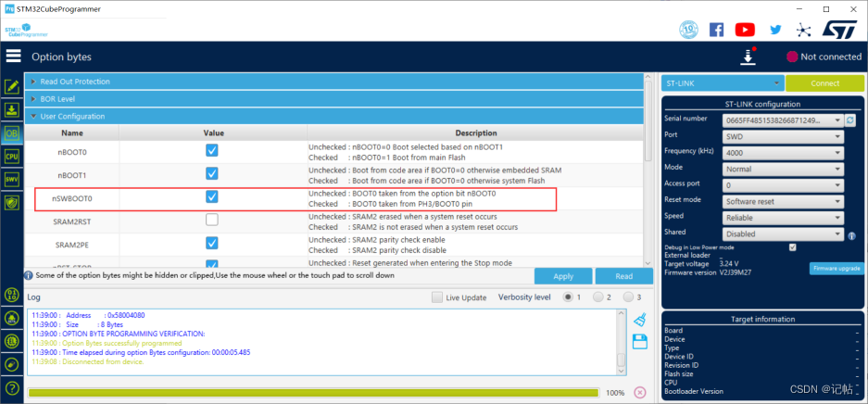Open the Access port dropdown
Image resolution: width=868 pixels, height=404 pixels.
(783, 184)
